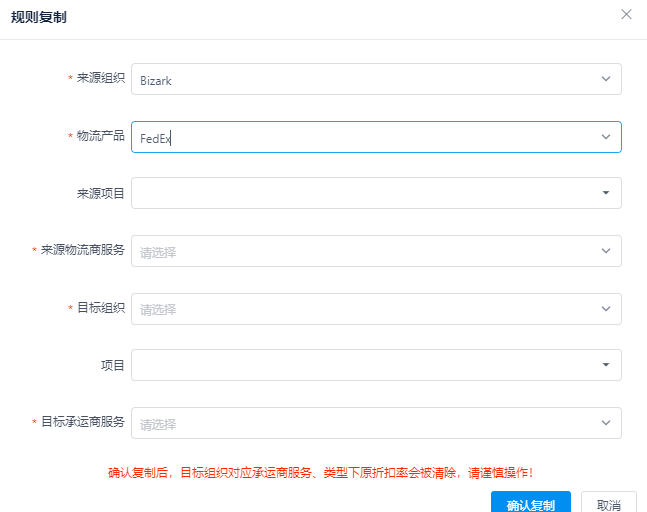The image size is (647, 512).
Task: Open the 来源物流商服务 dropdown
Action: point(376,251)
